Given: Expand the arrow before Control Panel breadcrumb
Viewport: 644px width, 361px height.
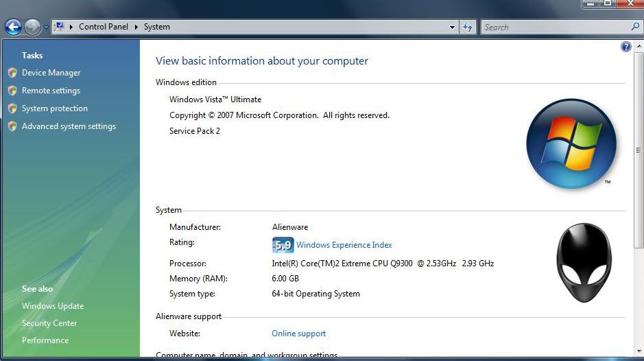Looking at the screenshot, I should [71, 27].
